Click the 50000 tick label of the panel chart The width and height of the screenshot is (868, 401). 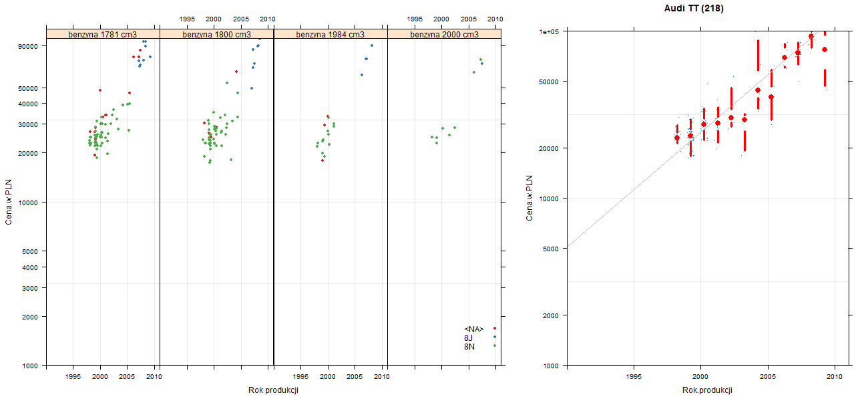30,88
